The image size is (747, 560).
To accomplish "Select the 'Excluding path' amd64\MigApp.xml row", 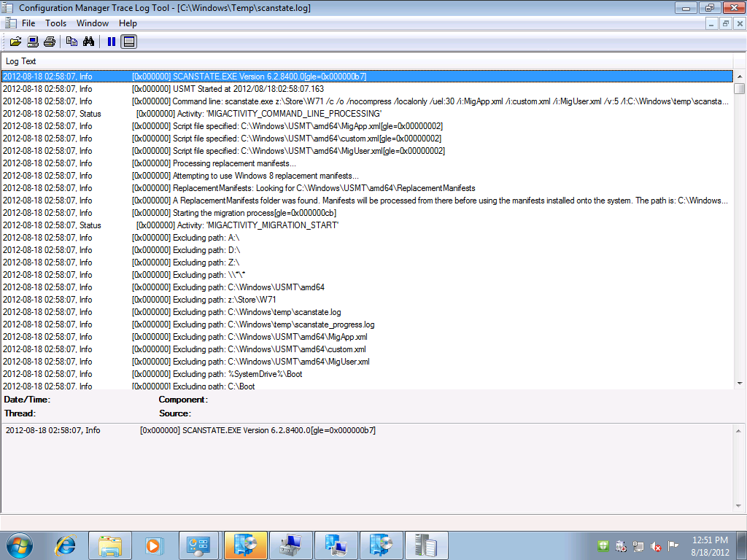I will click(x=367, y=336).
